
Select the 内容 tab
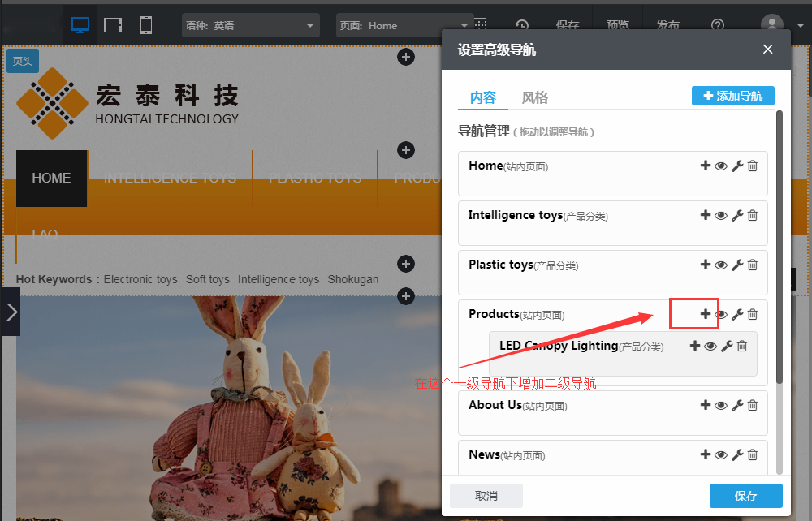pyautogui.click(x=483, y=97)
